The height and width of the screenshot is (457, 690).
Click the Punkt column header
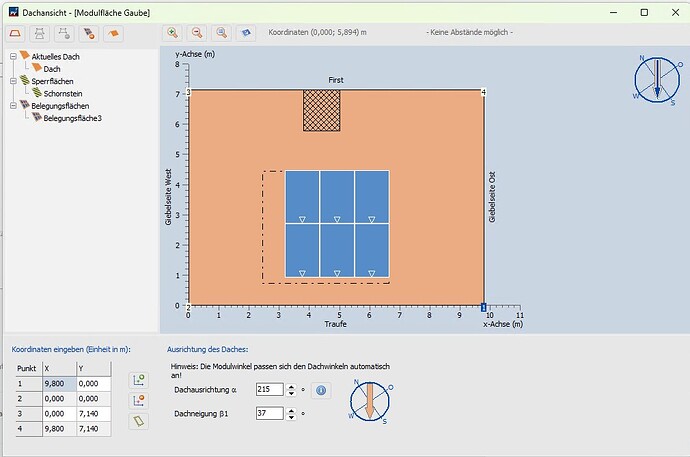[29, 369]
